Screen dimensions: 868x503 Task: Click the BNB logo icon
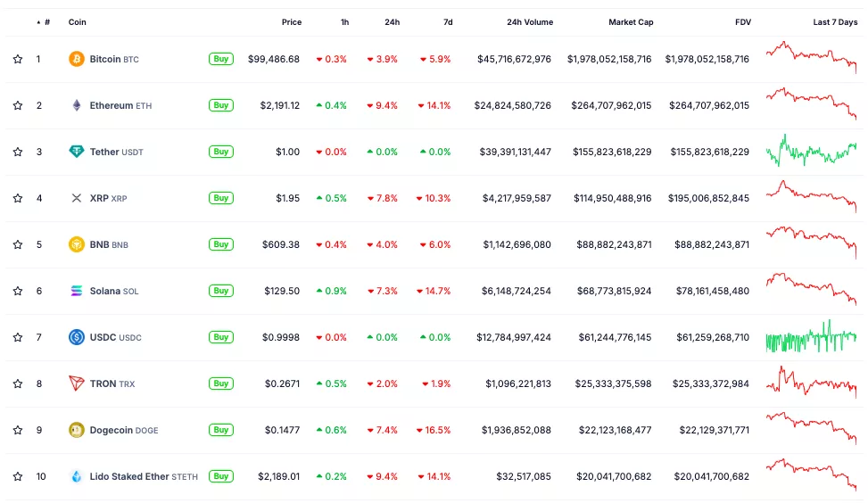click(x=77, y=244)
